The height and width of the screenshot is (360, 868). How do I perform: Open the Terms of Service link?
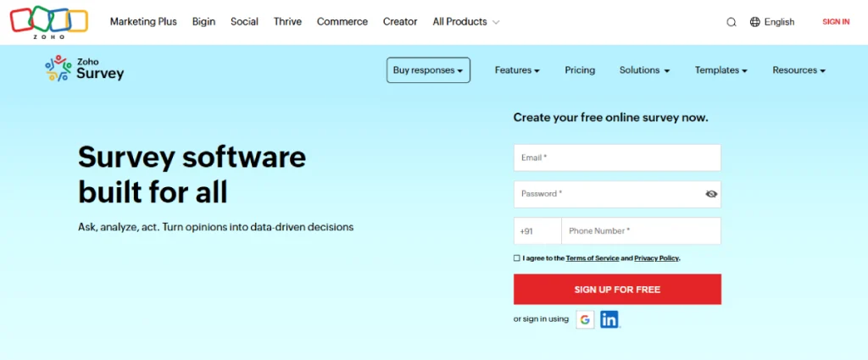[593, 258]
